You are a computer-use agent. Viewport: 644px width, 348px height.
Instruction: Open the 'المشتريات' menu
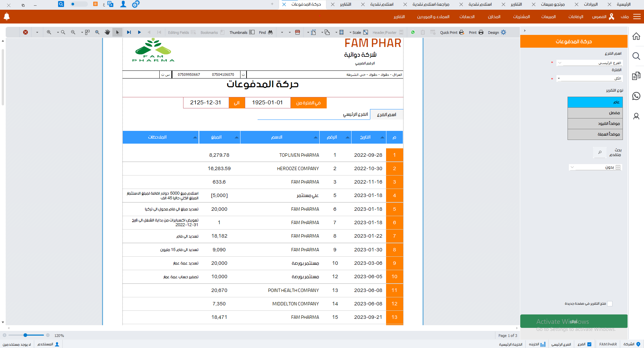pos(521,17)
